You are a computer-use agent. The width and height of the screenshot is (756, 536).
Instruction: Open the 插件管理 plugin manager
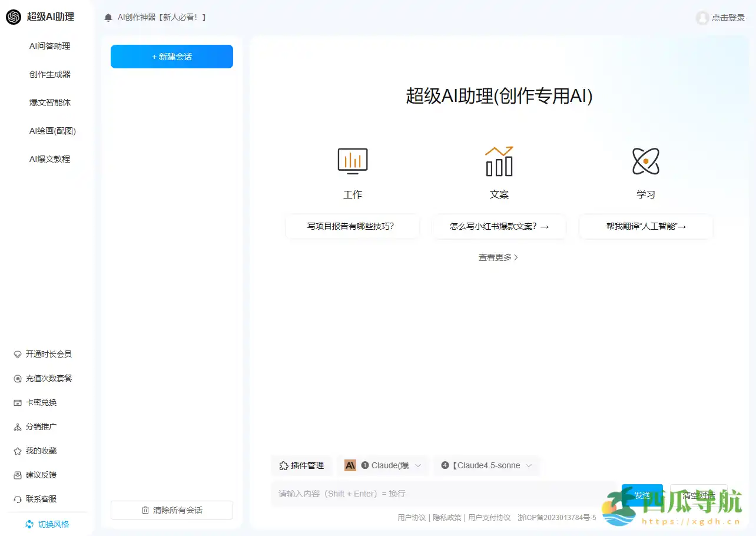301,465
